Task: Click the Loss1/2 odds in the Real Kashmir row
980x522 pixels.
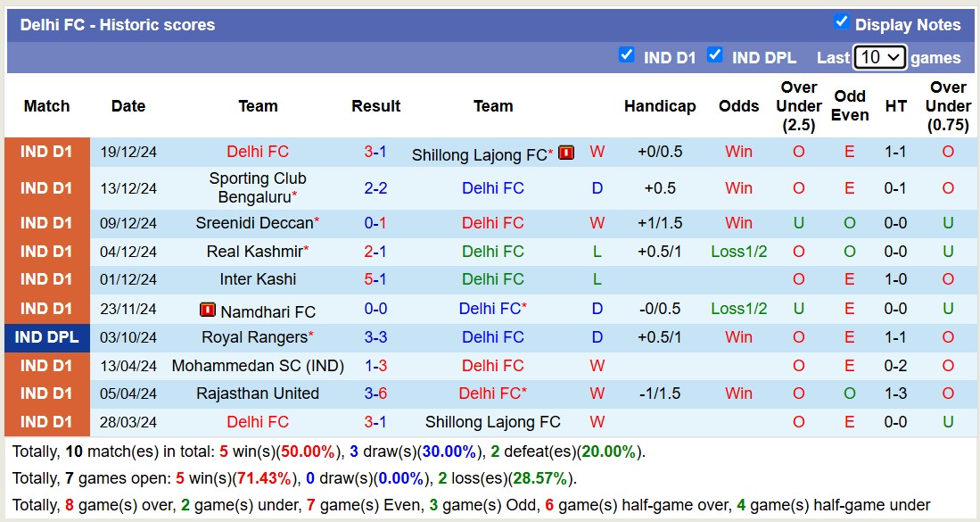Action: pyautogui.click(x=738, y=251)
